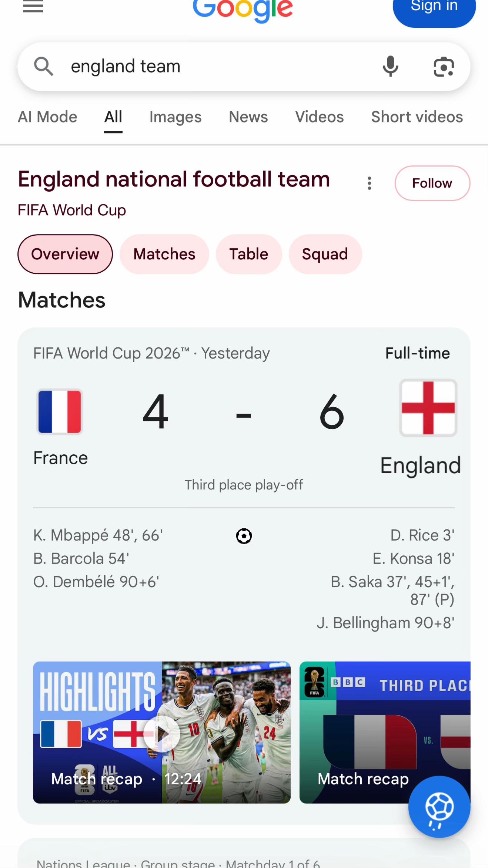This screenshot has height=868, width=488.
Task: Open three-dot options next to team title
Action: 369,183
